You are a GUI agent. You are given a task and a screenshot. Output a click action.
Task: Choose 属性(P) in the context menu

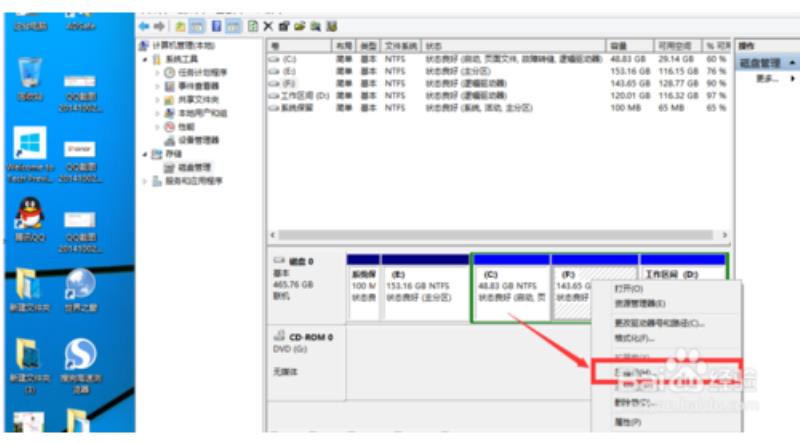tap(629, 421)
